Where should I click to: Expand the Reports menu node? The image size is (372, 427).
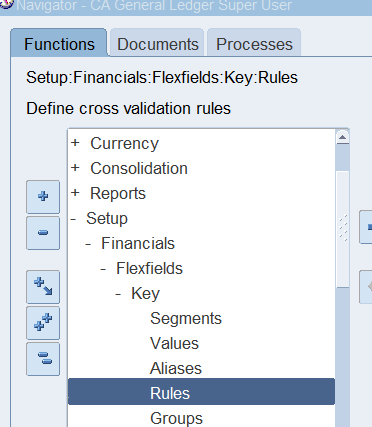click(75, 193)
